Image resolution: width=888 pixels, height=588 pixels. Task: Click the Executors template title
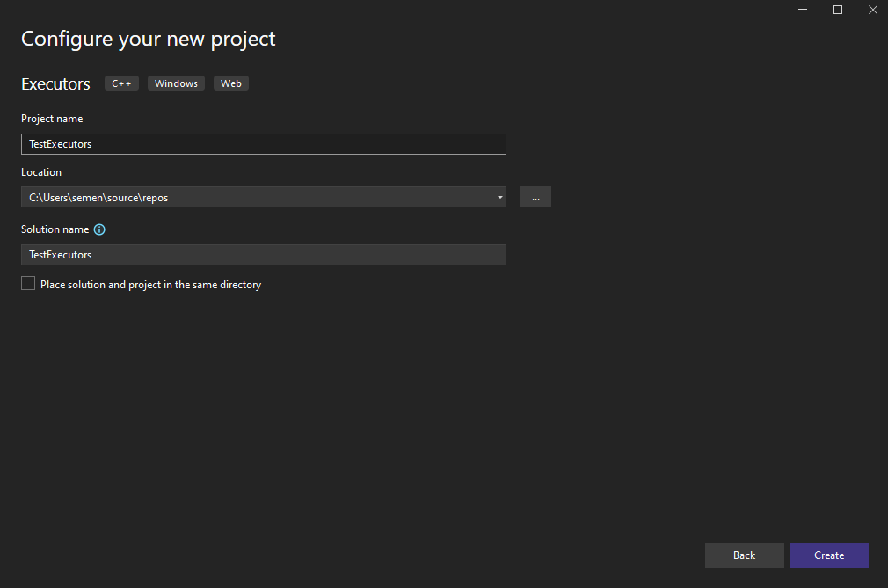pyautogui.click(x=55, y=83)
